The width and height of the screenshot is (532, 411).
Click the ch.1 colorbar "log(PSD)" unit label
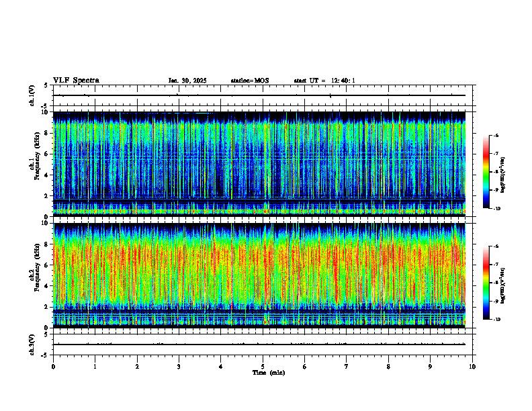coord(503,175)
